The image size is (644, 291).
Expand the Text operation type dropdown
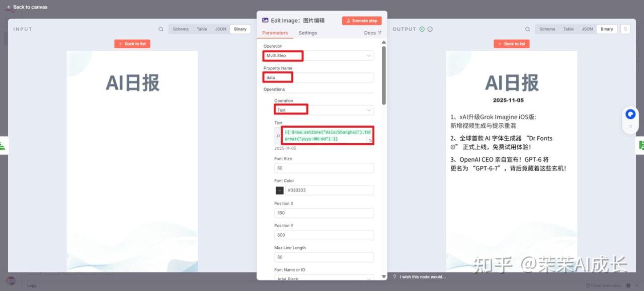pos(324,110)
